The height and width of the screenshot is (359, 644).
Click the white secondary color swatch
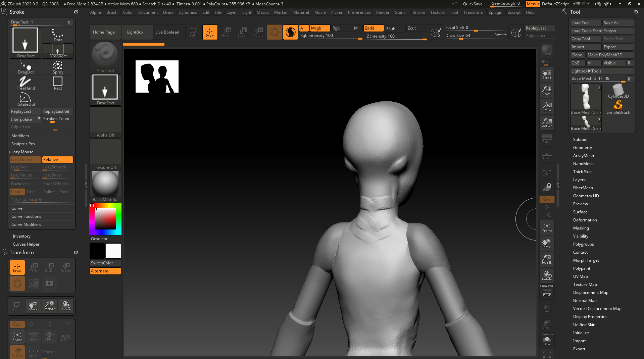(x=113, y=251)
